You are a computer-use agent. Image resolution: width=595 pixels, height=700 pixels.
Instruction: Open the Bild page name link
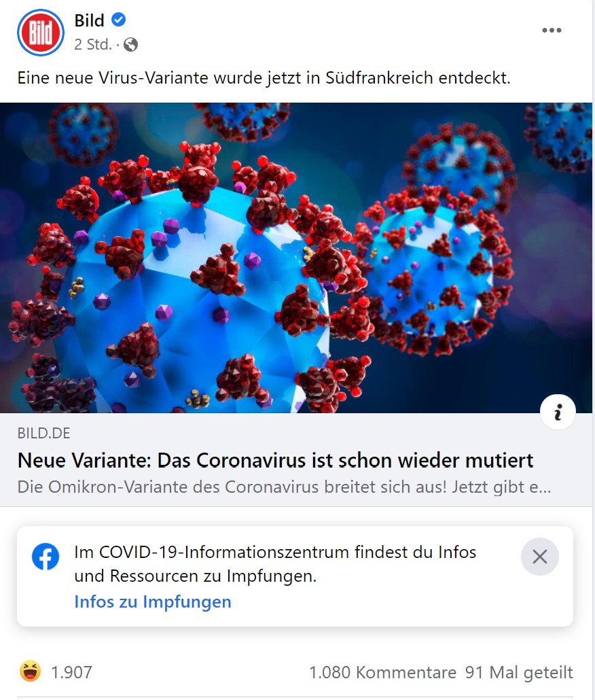click(x=89, y=20)
